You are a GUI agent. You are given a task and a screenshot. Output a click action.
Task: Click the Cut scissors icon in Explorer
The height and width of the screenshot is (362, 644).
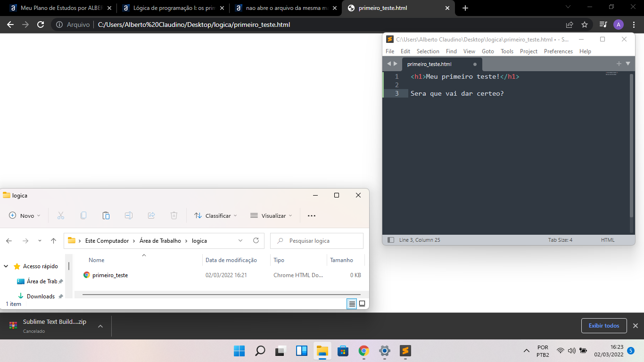pyautogui.click(x=61, y=215)
